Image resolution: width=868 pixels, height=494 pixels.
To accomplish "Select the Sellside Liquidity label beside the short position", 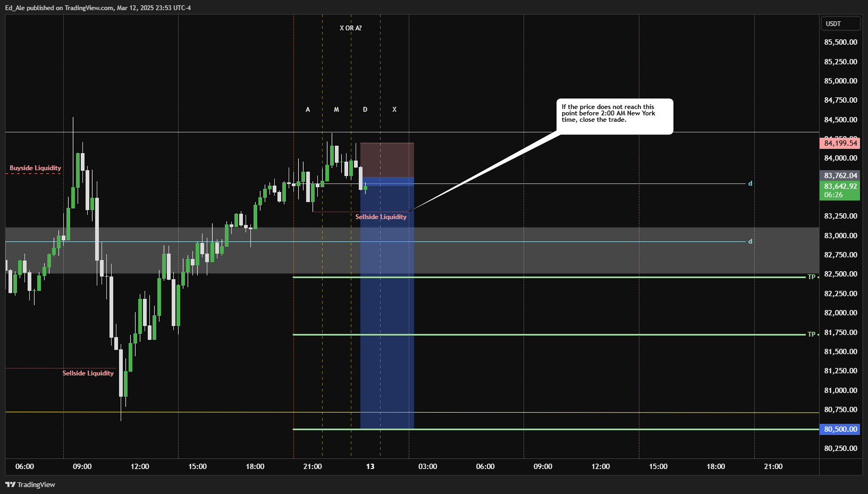I will point(381,217).
